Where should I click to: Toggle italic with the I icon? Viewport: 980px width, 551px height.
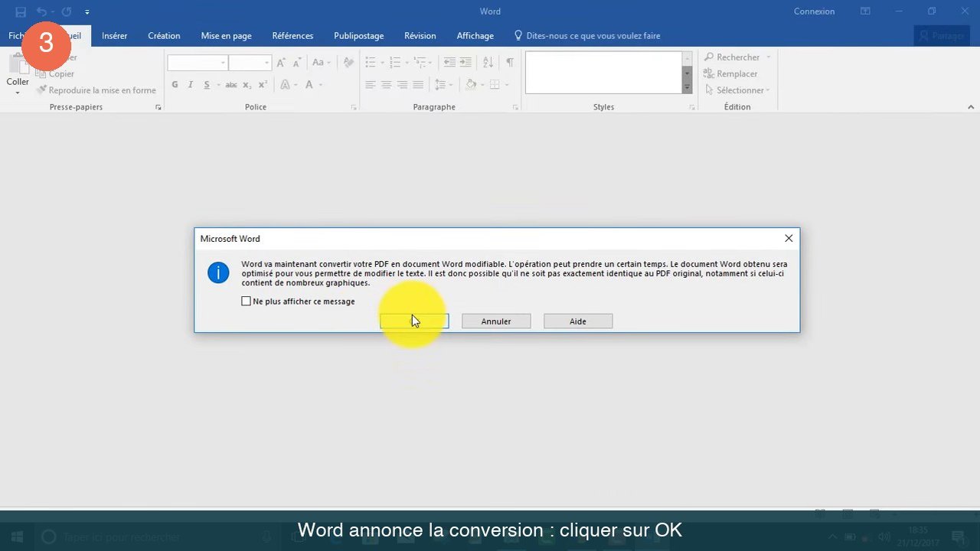(191, 85)
